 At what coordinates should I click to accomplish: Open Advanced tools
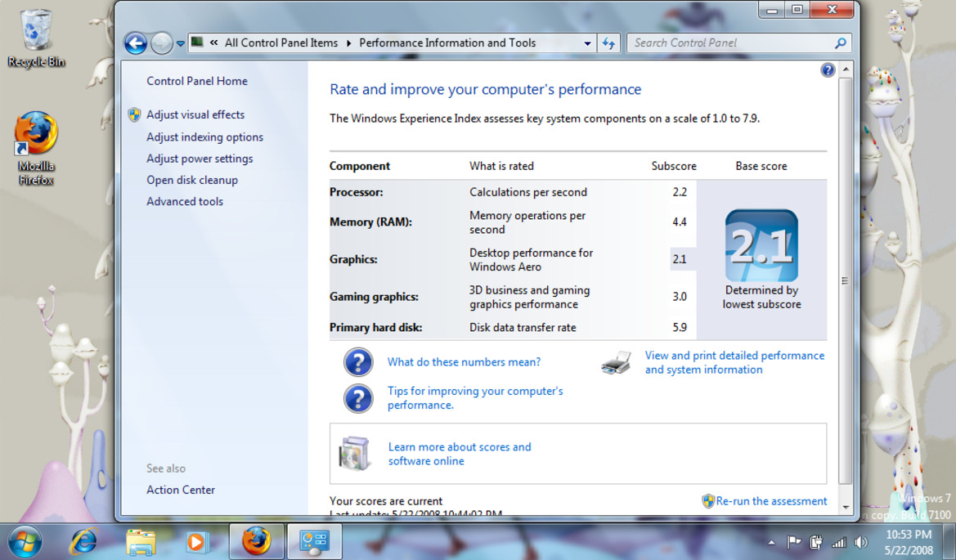pyautogui.click(x=185, y=201)
